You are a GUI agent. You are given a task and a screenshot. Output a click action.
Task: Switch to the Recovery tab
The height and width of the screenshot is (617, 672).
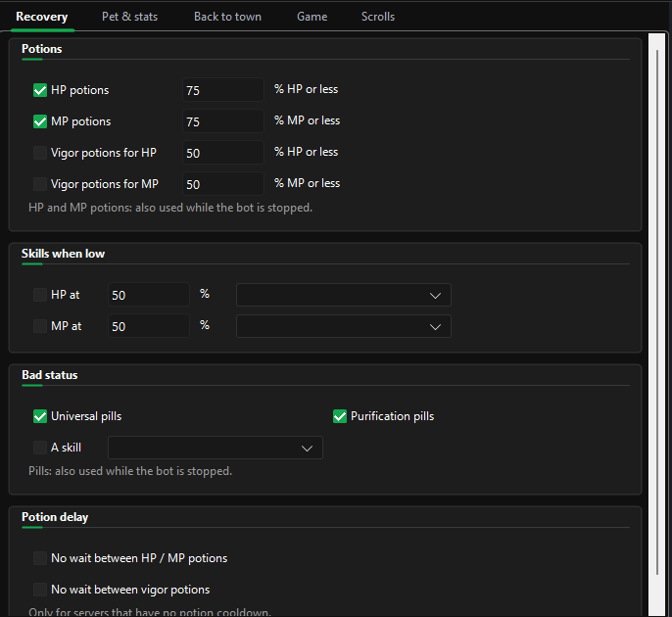(41, 17)
